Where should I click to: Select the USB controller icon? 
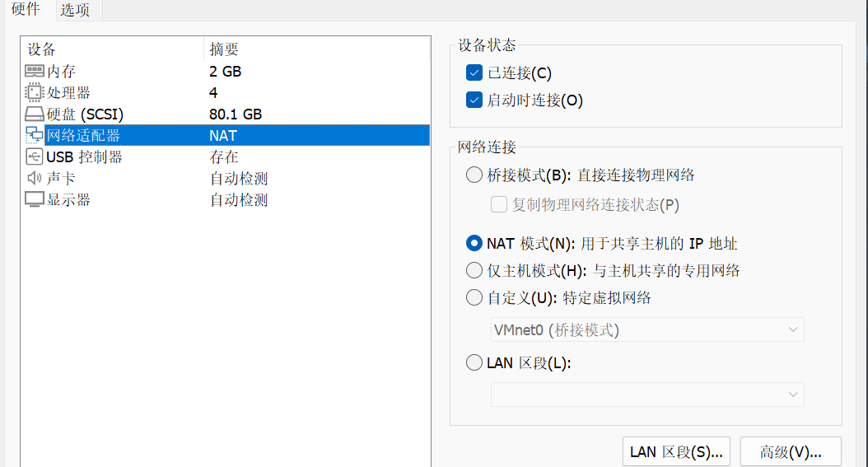point(35,156)
